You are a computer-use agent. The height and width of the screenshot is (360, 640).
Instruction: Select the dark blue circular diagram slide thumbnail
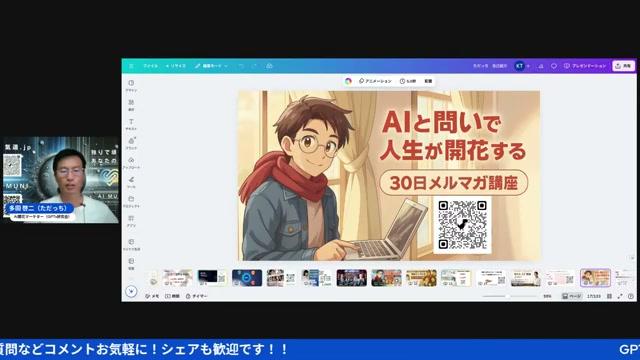[x=247, y=278]
